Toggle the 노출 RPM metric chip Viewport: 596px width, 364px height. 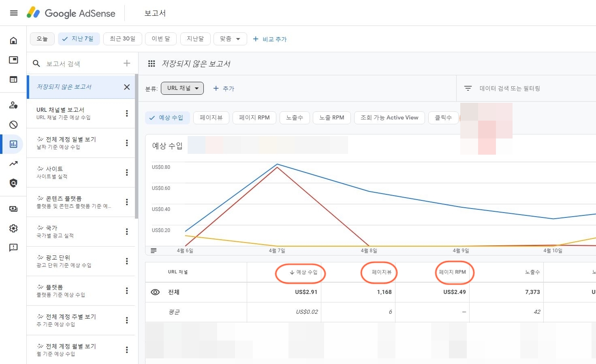332,118
